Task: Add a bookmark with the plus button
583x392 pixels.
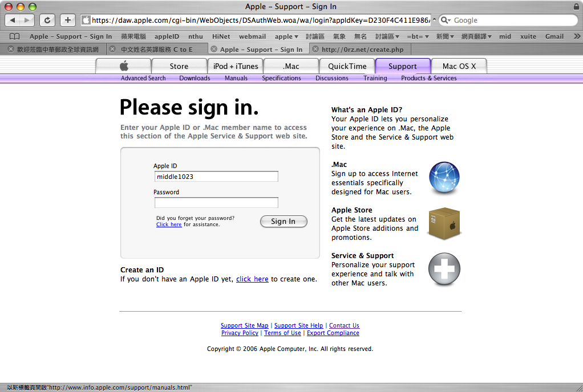Action: (x=68, y=20)
